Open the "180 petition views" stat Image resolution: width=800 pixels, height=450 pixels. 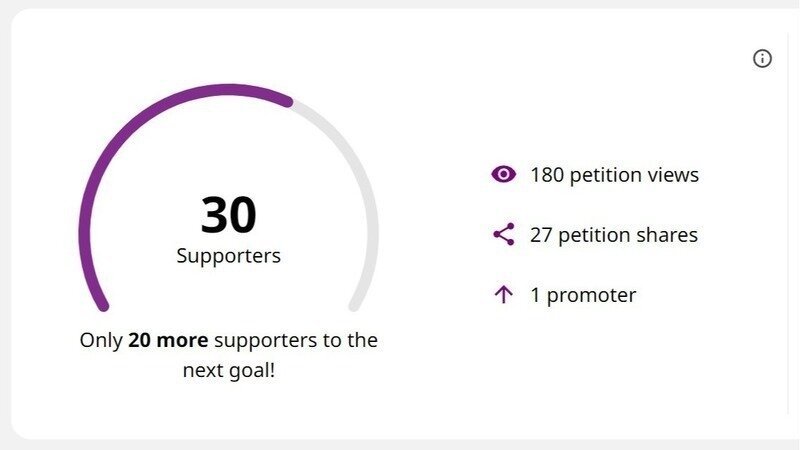point(614,175)
